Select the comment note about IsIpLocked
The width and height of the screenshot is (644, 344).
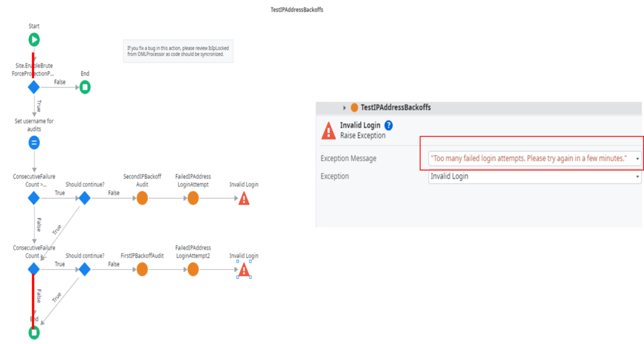coord(178,51)
